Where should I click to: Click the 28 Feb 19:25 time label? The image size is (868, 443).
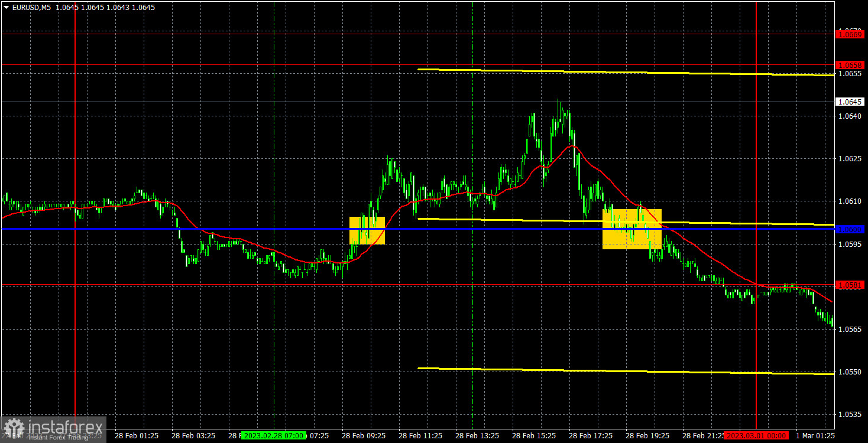tap(647, 435)
